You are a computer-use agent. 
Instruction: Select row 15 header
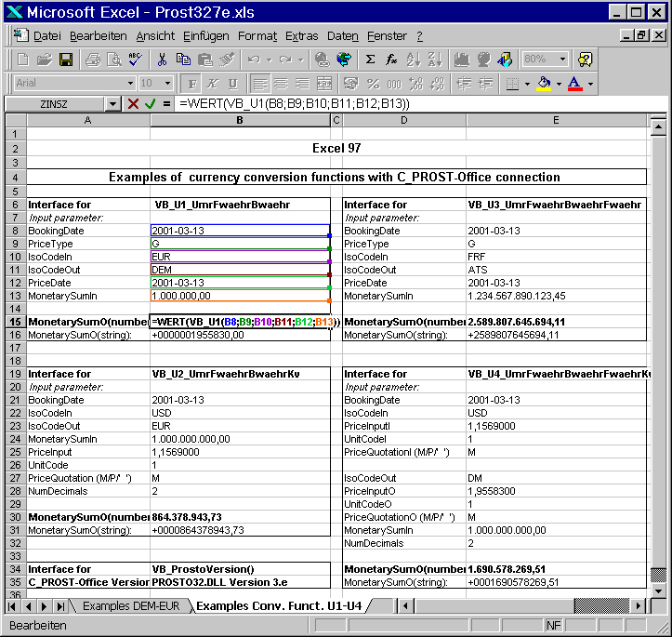pyautogui.click(x=16, y=322)
